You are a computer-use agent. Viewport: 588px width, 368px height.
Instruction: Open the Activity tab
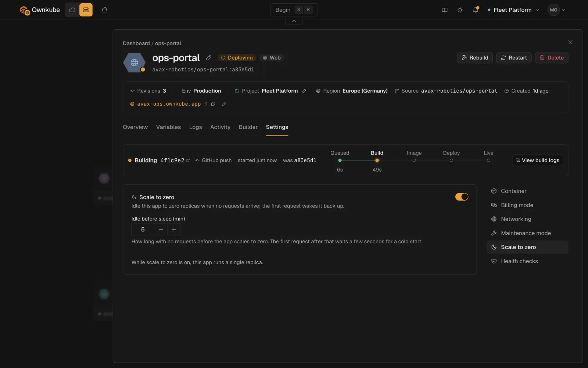(220, 127)
